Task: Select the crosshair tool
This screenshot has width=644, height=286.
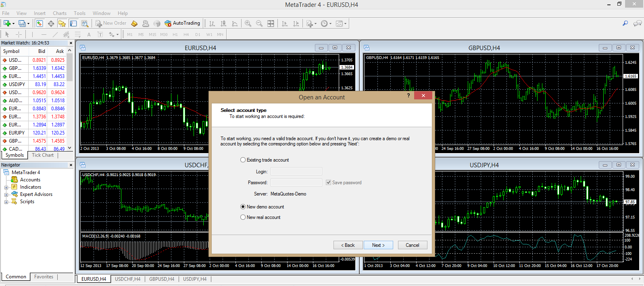Action: pos(19,34)
